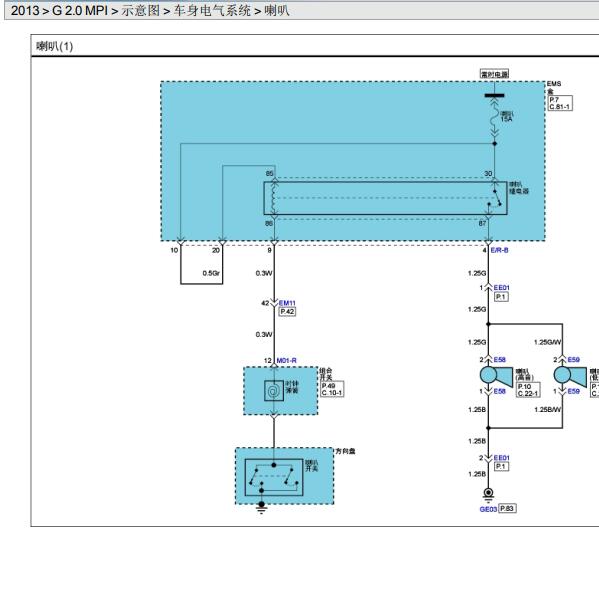Click the P.42 page reference box

pyautogui.click(x=287, y=311)
